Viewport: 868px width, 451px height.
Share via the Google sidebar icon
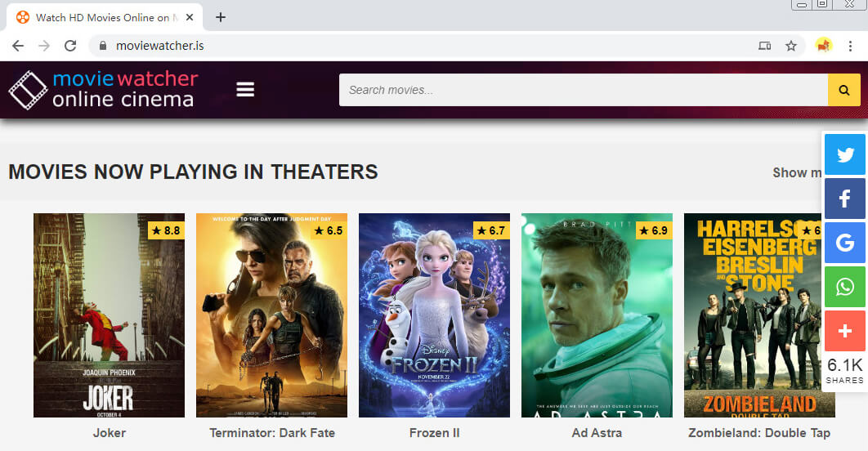click(x=845, y=243)
